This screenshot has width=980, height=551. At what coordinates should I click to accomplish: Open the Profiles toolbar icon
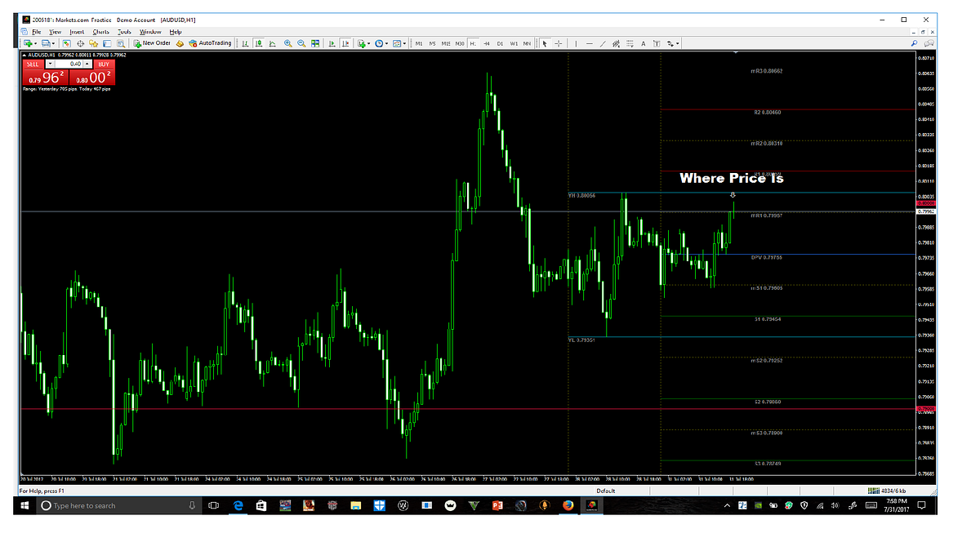click(x=46, y=43)
